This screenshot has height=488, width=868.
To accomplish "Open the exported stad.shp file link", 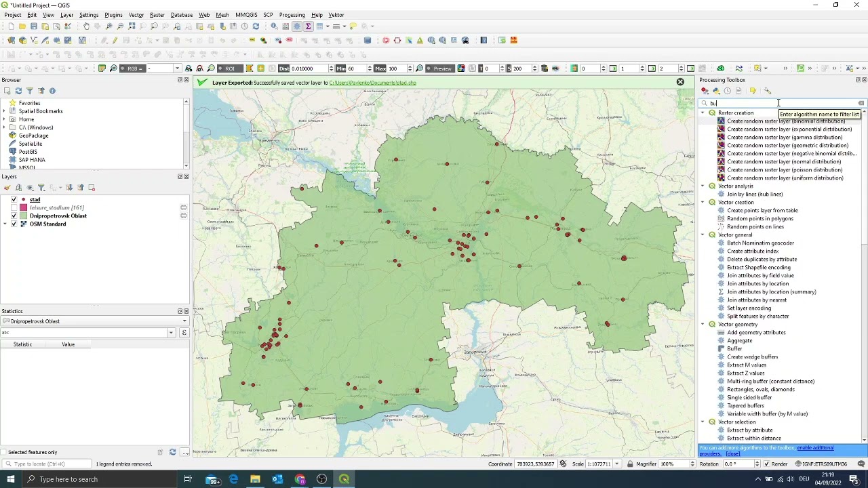I will coord(372,83).
